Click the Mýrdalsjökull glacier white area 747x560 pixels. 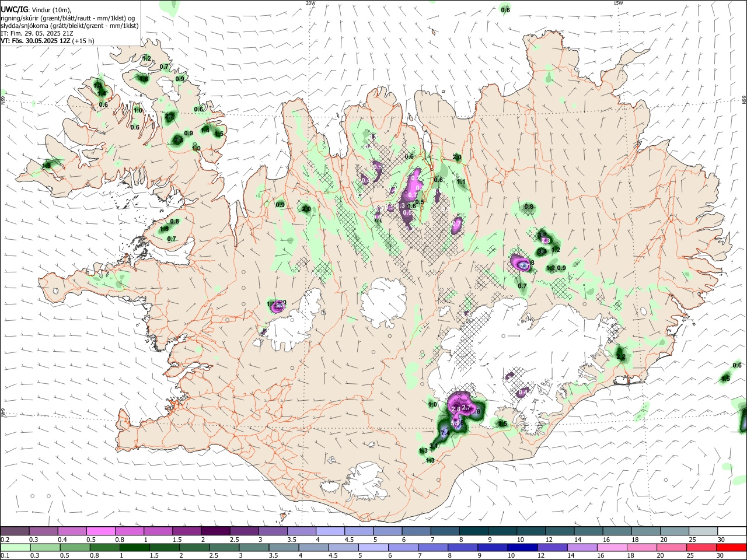(x=366, y=482)
